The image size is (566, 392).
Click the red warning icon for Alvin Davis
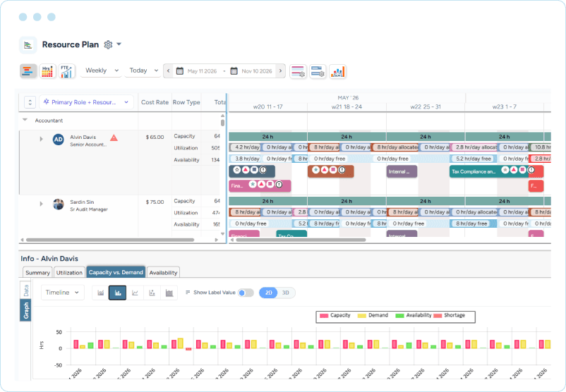114,137
